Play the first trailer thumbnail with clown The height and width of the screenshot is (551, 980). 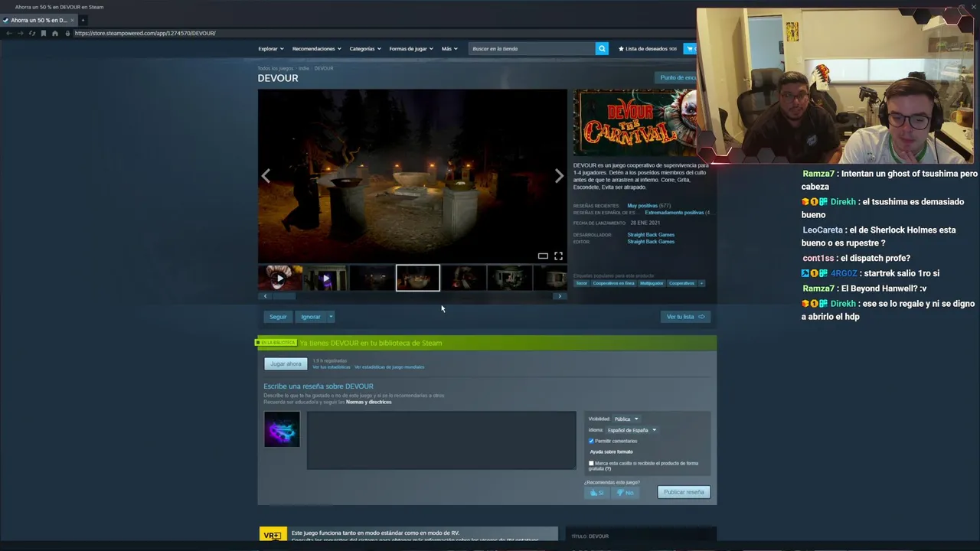[279, 278]
